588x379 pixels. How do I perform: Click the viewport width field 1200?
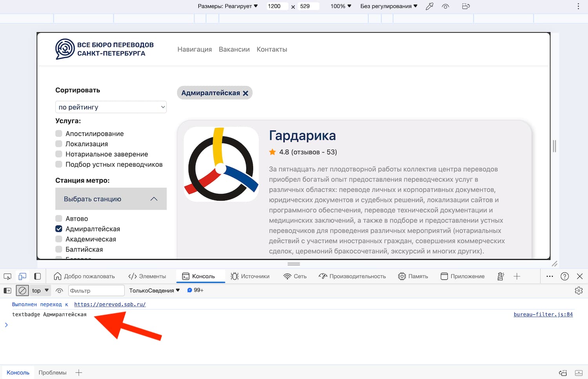[x=278, y=6]
